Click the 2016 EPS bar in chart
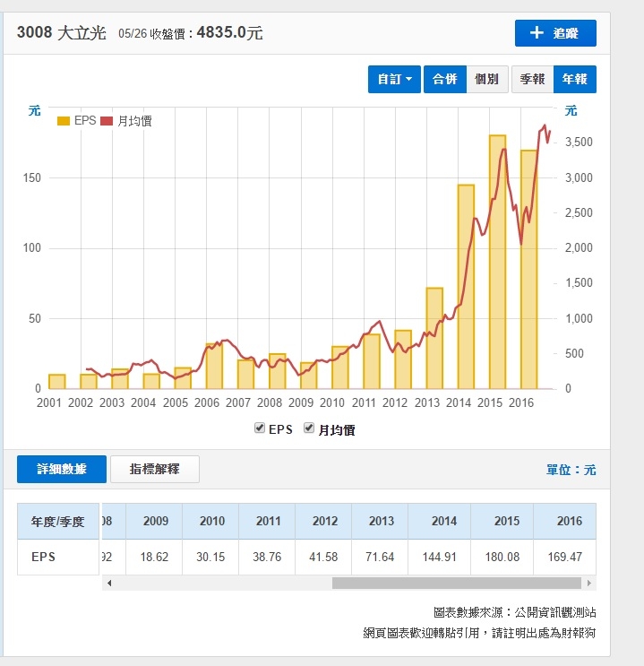Viewport: 644px width, 666px height. [x=529, y=270]
